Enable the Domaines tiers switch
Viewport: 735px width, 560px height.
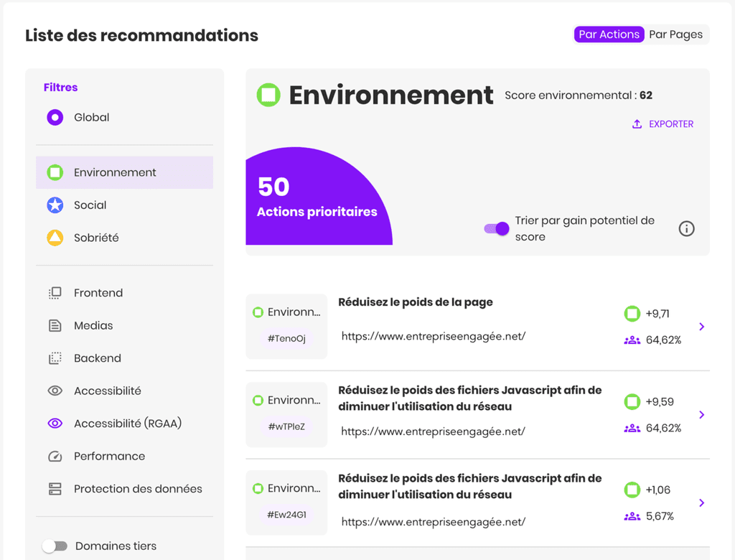[55, 546]
